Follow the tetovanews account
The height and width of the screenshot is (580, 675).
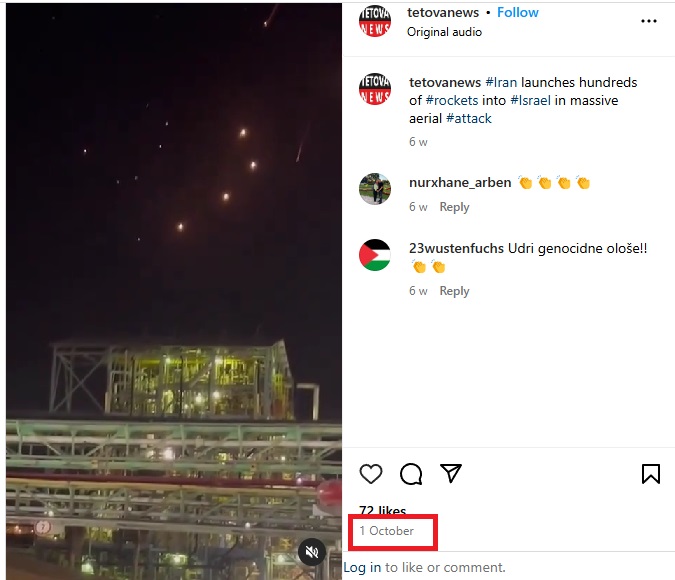[518, 13]
